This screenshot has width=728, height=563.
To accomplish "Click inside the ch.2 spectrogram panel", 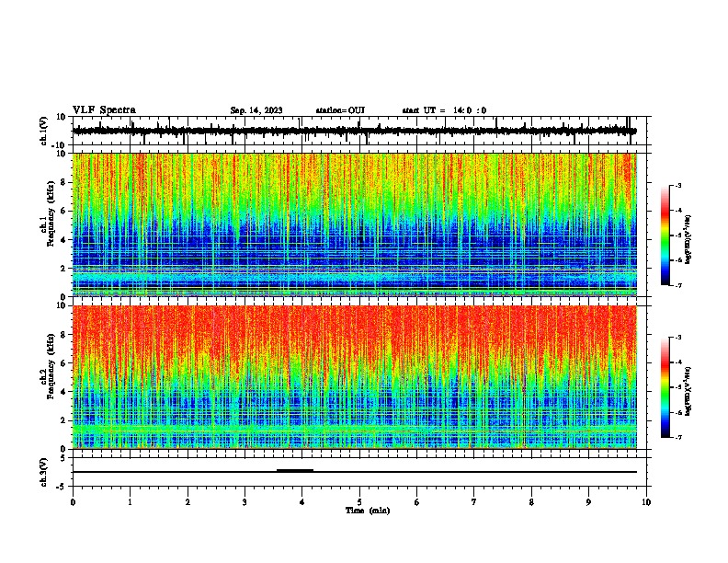I will 355,377.
